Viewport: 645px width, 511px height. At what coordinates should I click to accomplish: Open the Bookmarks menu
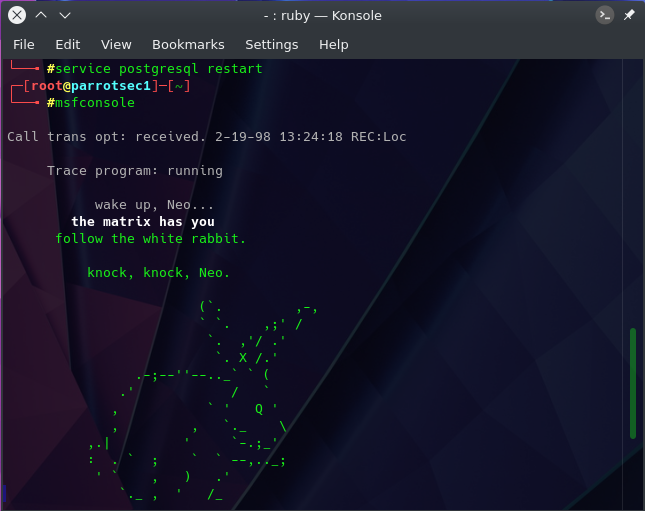coord(188,44)
